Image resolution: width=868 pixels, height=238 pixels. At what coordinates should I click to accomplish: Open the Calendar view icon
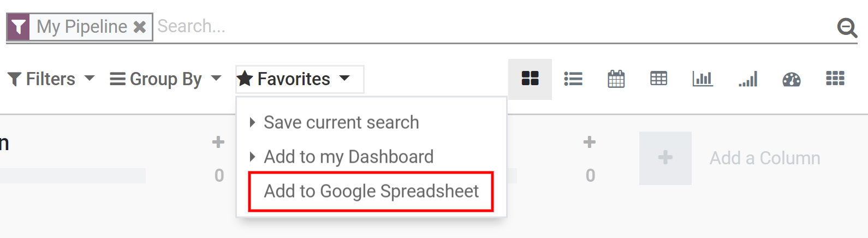click(616, 79)
